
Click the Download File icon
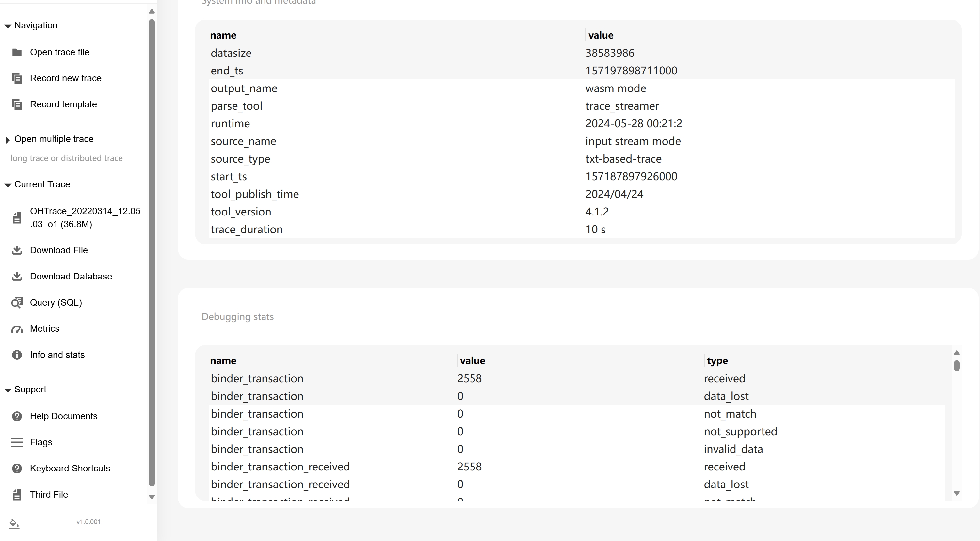[17, 250]
